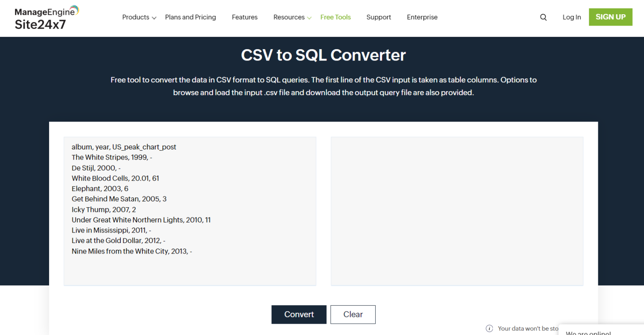
Task: Expand the Products dropdown
Action: coord(136,17)
